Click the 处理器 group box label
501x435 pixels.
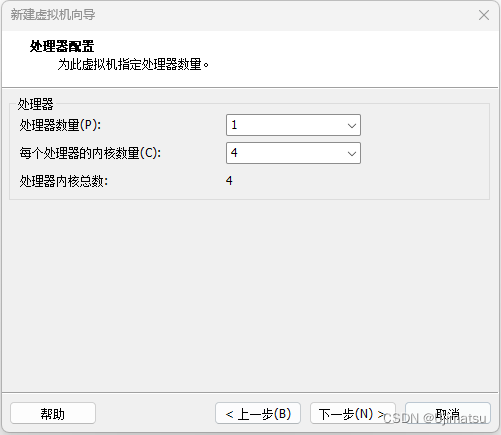[35, 104]
